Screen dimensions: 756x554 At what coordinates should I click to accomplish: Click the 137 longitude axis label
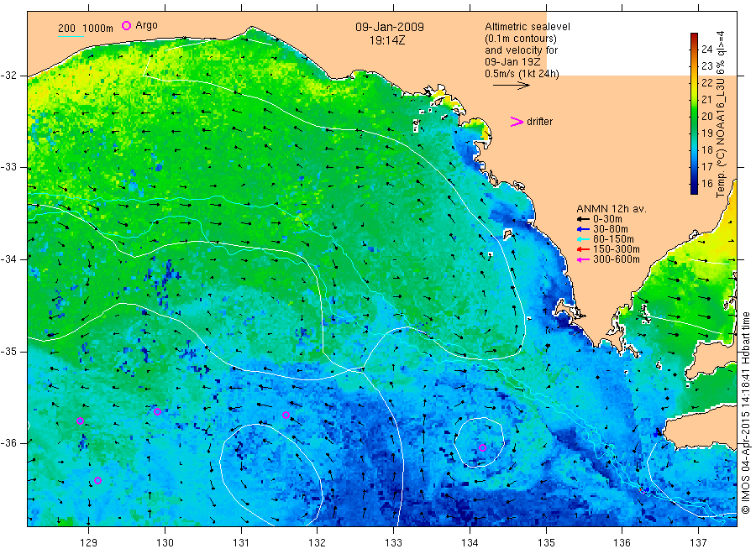pyautogui.click(x=699, y=543)
